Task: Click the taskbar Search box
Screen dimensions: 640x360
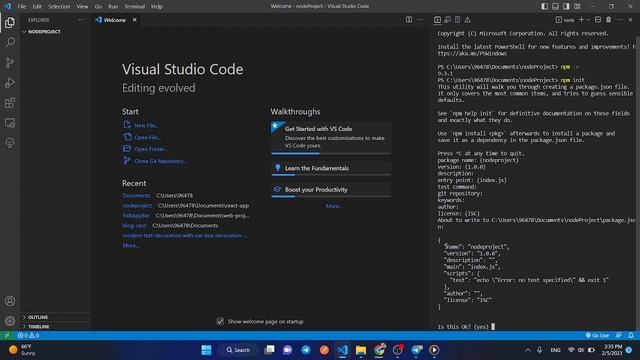Action: click(x=238, y=350)
